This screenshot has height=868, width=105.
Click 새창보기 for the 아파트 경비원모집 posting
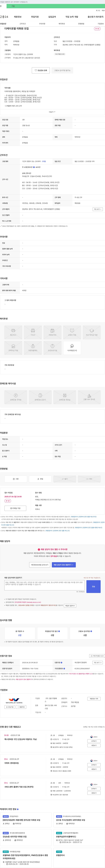(x=94, y=769)
